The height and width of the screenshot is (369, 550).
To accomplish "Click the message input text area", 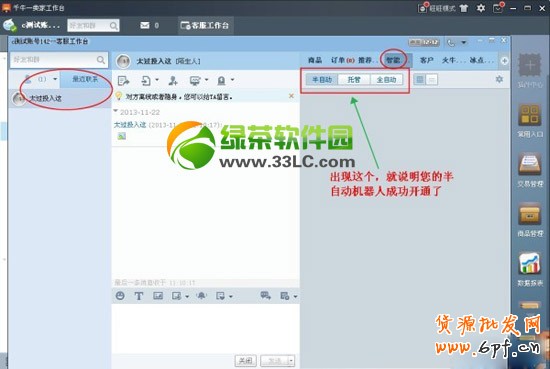I will 206,328.
